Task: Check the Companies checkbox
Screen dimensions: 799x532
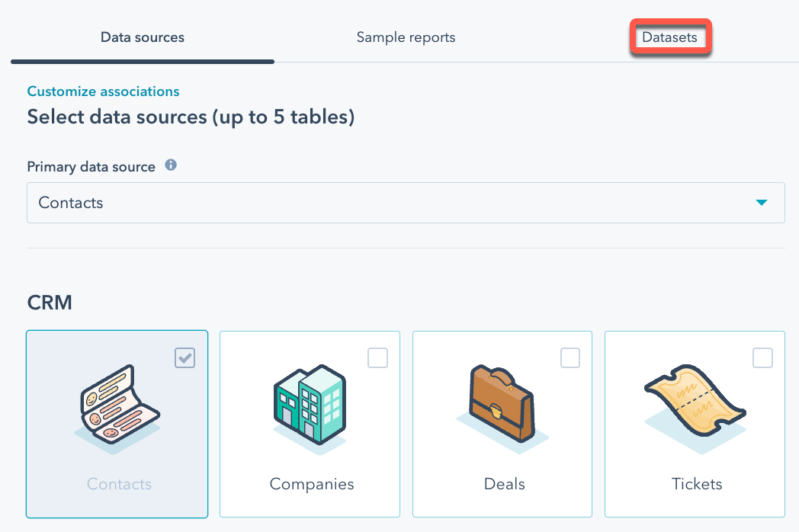Action: click(x=377, y=357)
